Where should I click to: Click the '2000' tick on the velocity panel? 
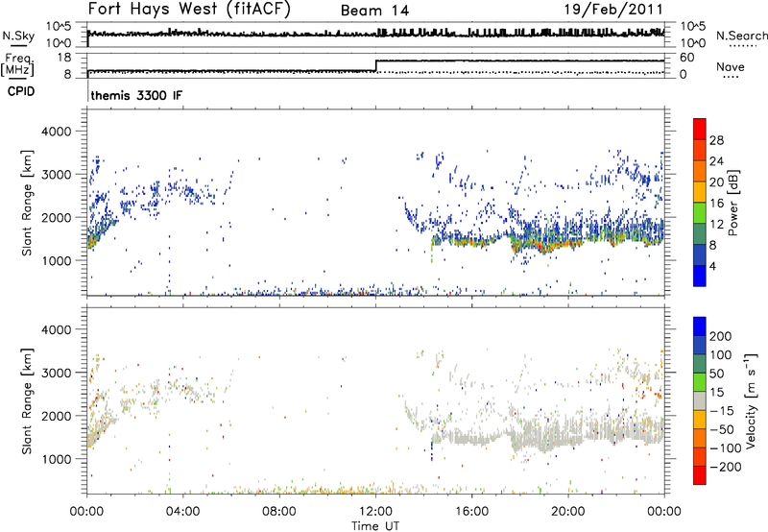point(56,416)
